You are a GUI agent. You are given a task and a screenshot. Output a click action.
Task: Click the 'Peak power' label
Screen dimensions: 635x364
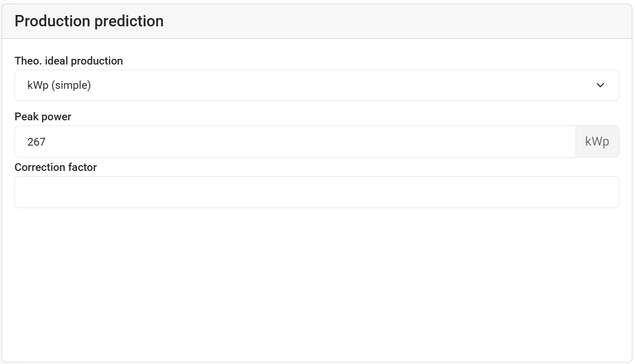pos(43,117)
